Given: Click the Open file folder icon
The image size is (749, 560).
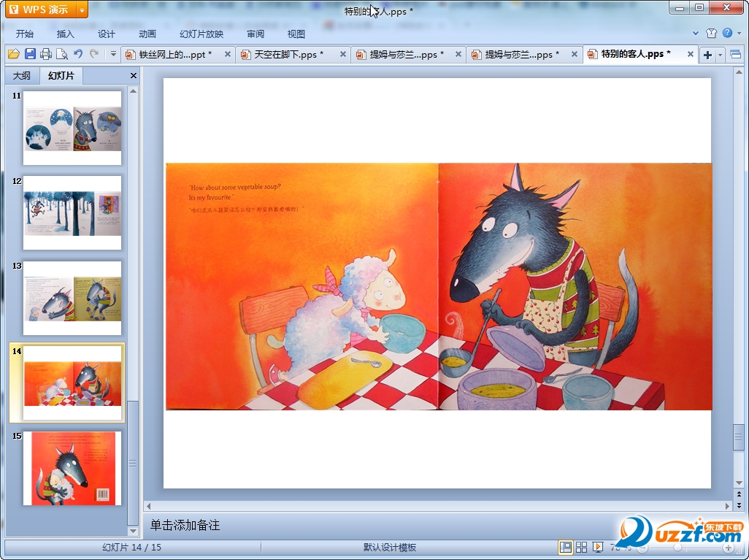Looking at the screenshot, I should 13,54.
